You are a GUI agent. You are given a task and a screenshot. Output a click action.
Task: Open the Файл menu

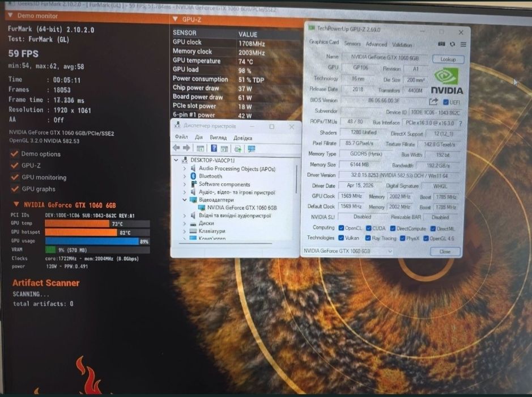click(x=181, y=137)
